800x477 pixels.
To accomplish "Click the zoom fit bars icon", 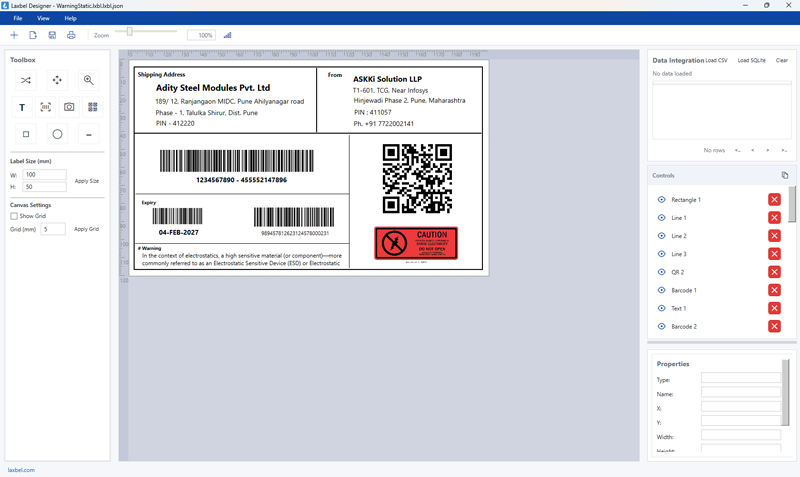I will point(228,35).
